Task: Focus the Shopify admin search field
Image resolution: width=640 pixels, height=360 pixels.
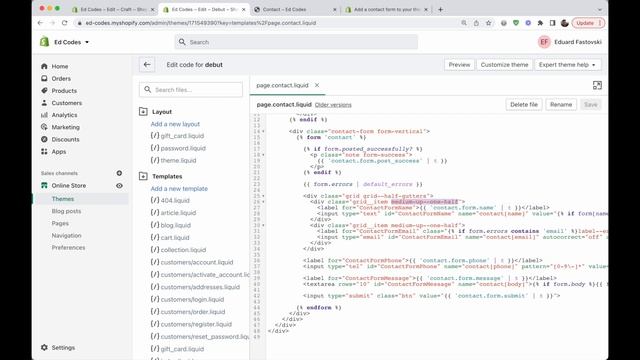Action: (x=296, y=42)
